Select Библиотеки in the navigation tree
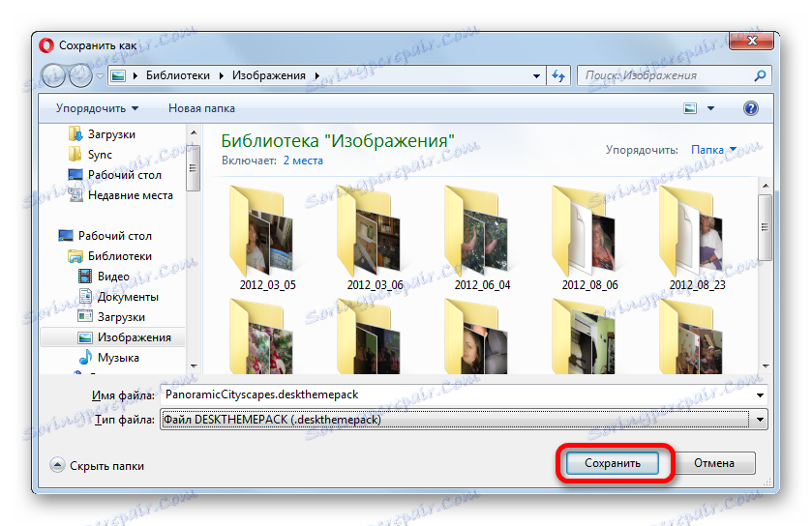812x526 pixels. coord(120,256)
